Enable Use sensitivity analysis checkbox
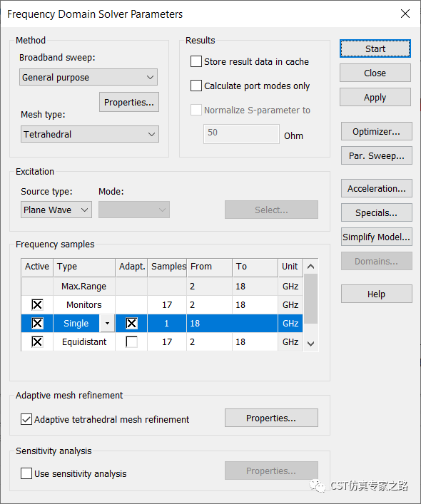 pos(26,473)
